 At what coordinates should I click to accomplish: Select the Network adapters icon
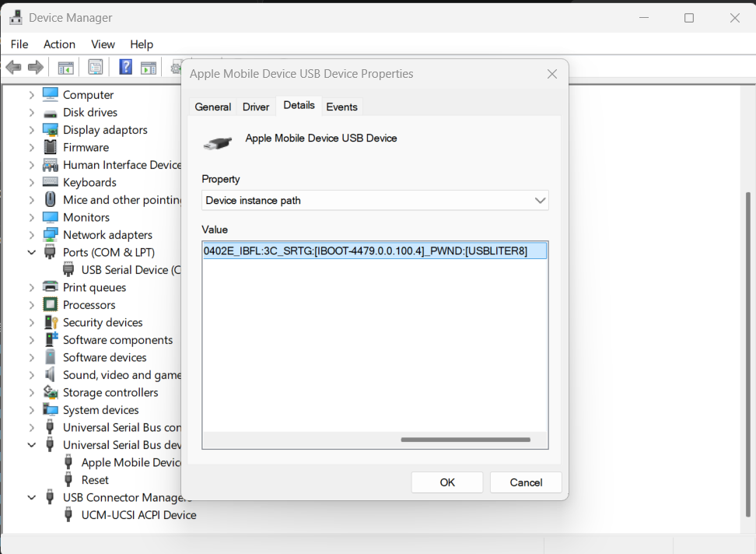(x=50, y=235)
